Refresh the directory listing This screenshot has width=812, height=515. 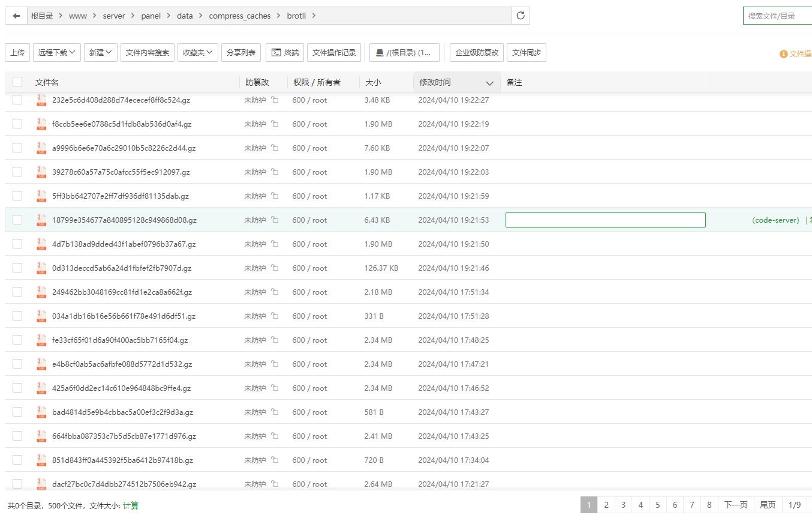tap(521, 16)
